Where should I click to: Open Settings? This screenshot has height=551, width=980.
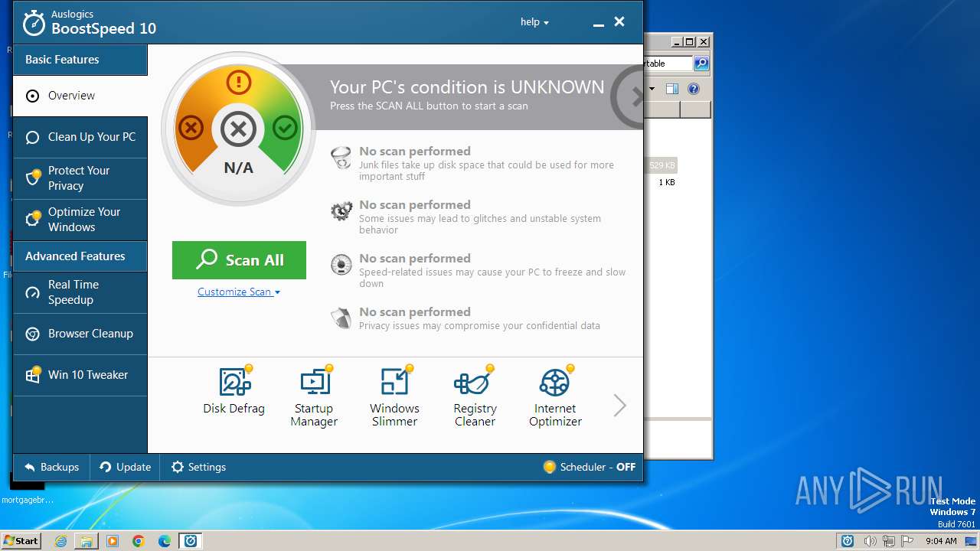(198, 467)
